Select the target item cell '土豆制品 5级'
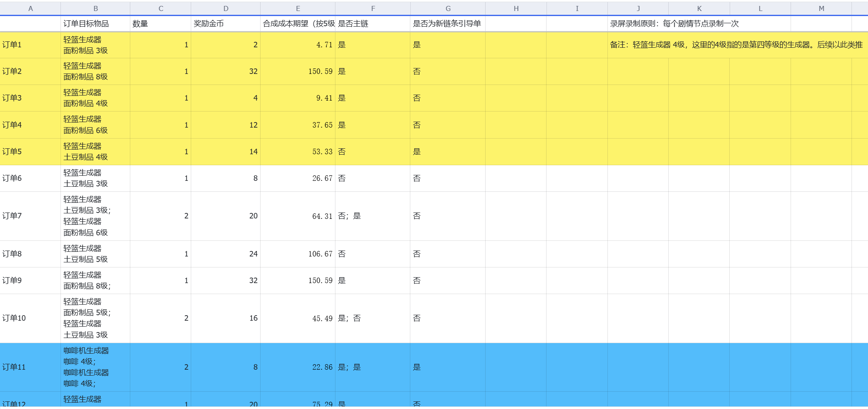868x409 pixels. click(96, 254)
